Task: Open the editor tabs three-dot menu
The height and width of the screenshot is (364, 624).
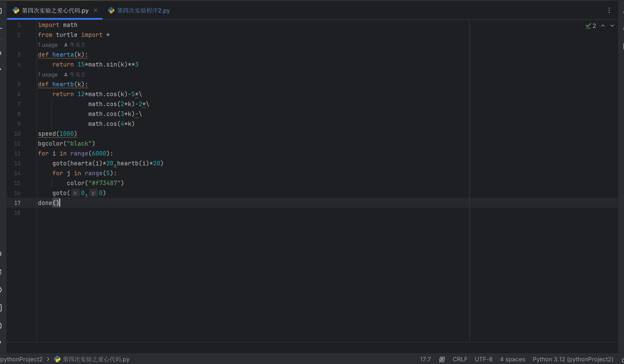Action: (x=609, y=10)
